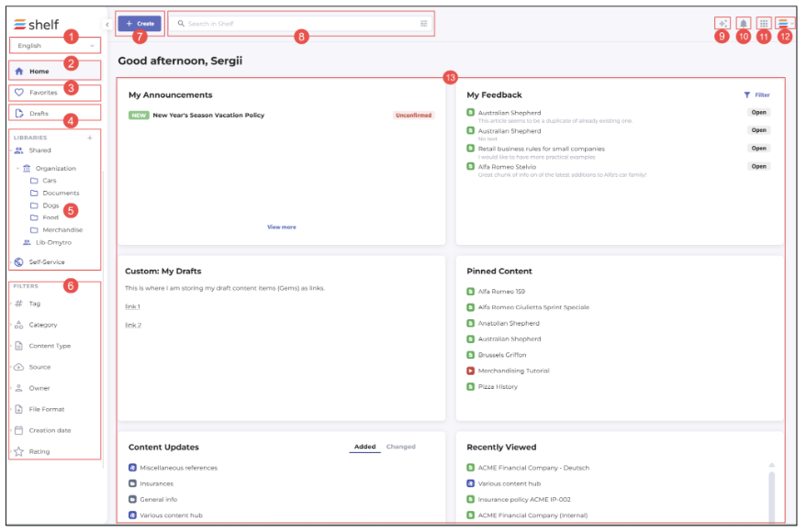
Task: Collapse the Shared libraries group
Action: click(x=11, y=150)
